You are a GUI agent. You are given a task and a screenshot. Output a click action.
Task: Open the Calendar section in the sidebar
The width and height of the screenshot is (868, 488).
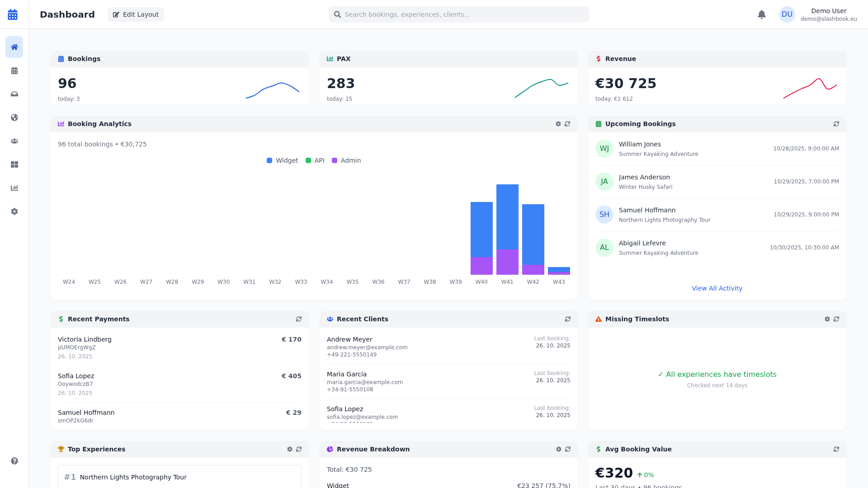tap(14, 70)
